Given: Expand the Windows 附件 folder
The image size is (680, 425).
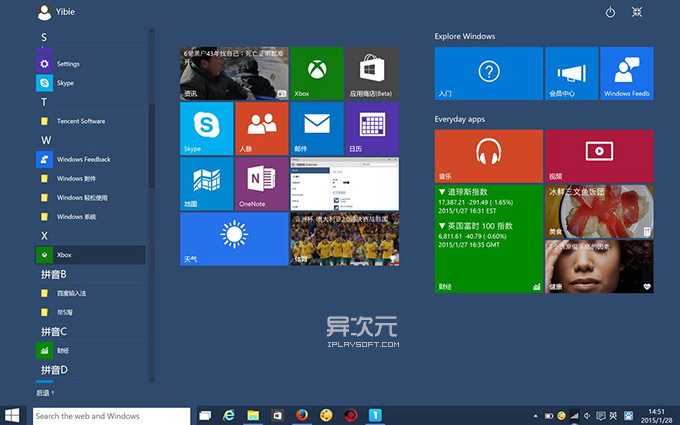Looking at the screenshot, I should [x=90, y=178].
